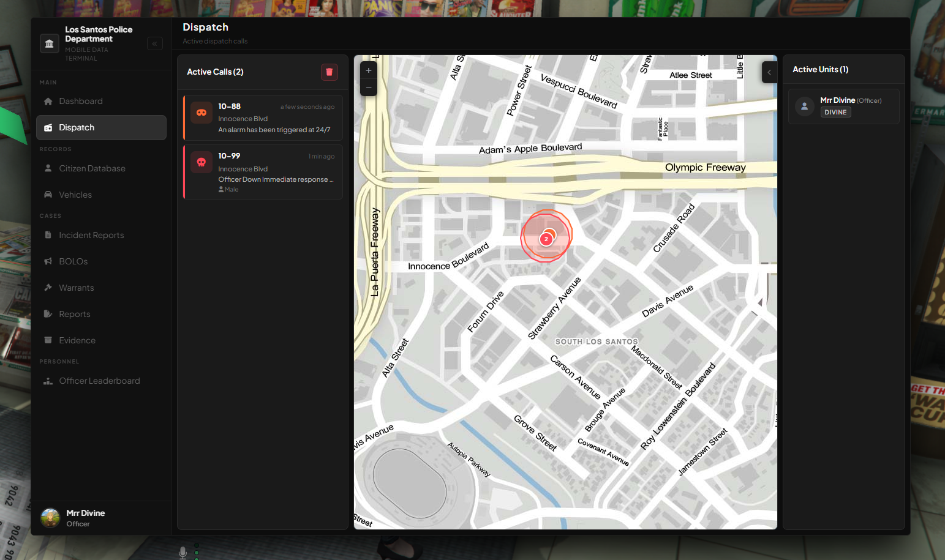Click the police department building logo
This screenshot has height=560, width=945.
click(50, 43)
